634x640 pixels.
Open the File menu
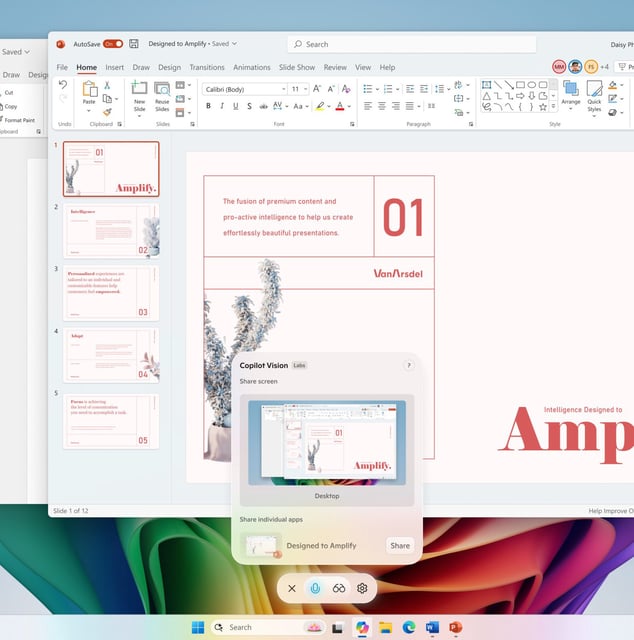pos(62,67)
